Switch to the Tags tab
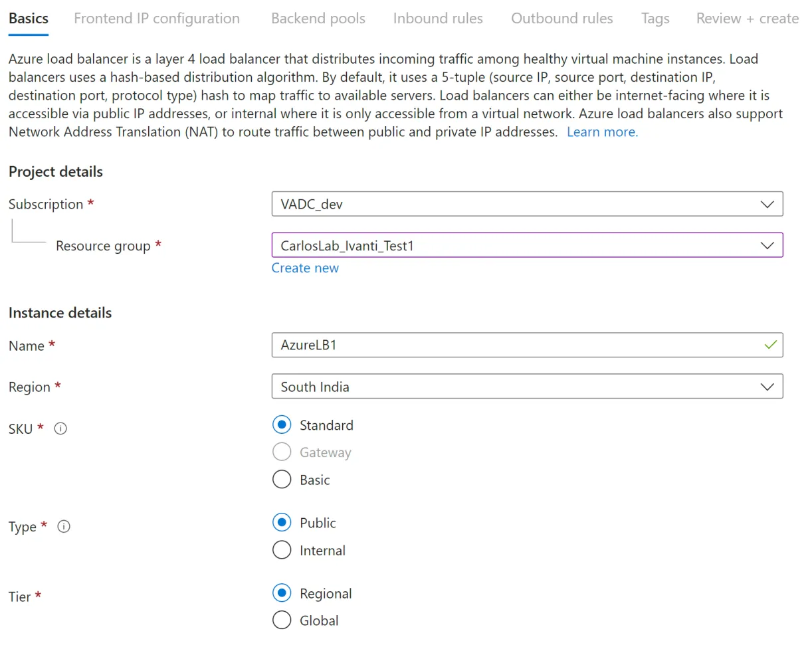 pyautogui.click(x=655, y=19)
